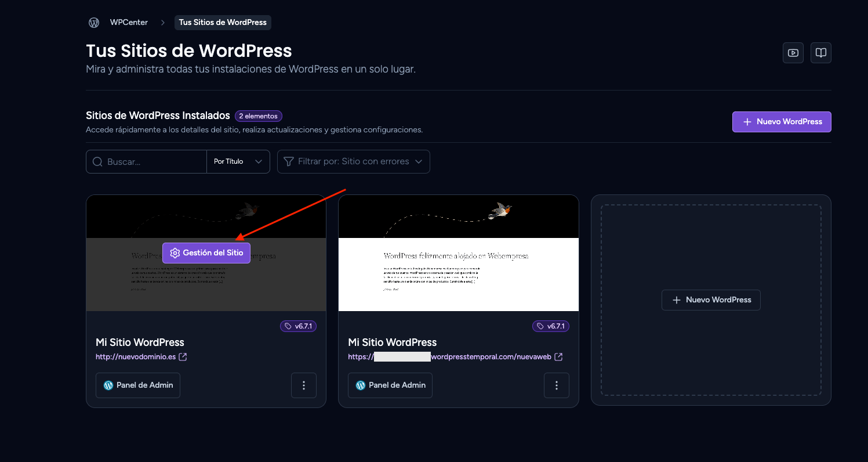Click second site's preview thumbnail

coord(459,253)
